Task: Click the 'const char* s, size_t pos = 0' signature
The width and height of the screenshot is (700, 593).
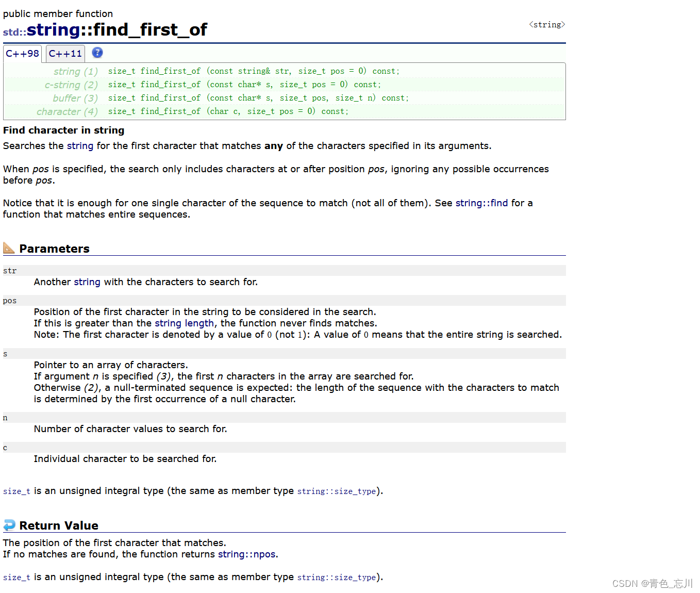Action: (244, 85)
